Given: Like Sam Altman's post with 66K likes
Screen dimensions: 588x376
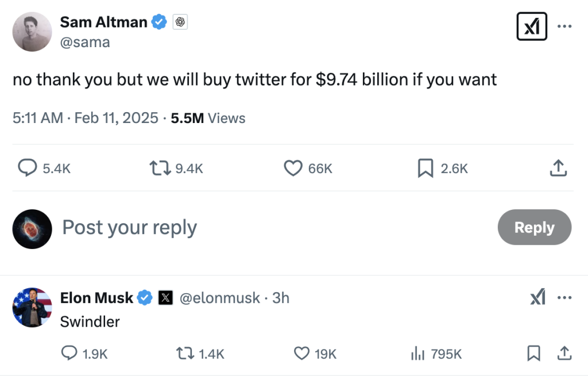Looking at the screenshot, I should click(x=293, y=168).
